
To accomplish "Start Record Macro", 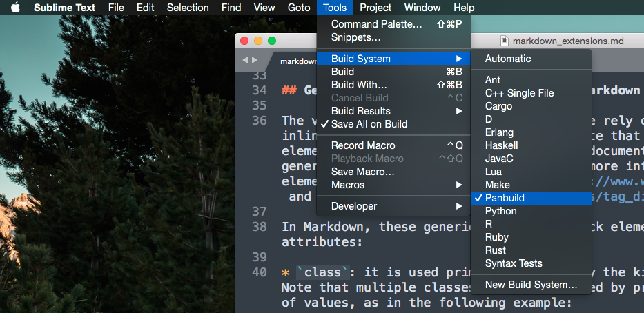I will pos(393,145).
